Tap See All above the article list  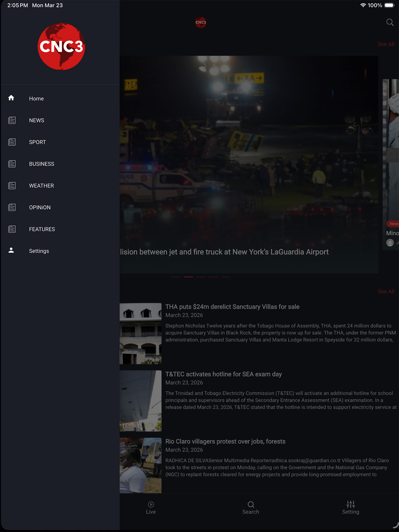pyautogui.click(x=386, y=292)
